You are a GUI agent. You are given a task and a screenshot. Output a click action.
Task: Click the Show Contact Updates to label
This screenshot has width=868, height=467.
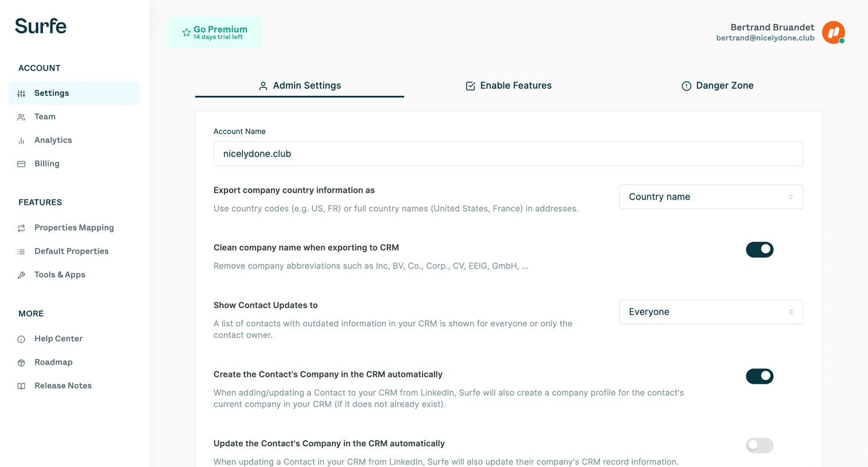tap(265, 305)
